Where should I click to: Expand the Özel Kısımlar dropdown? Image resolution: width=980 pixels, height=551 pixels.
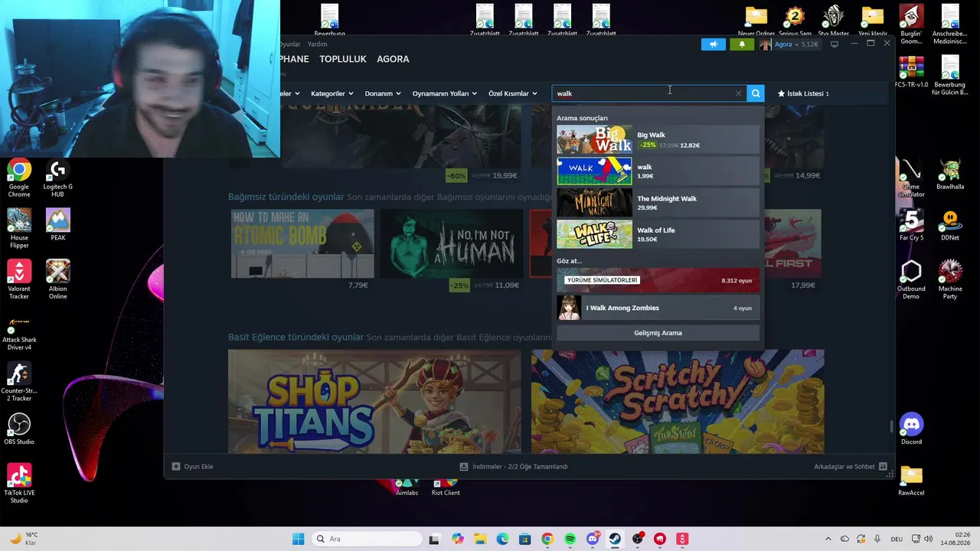512,93
